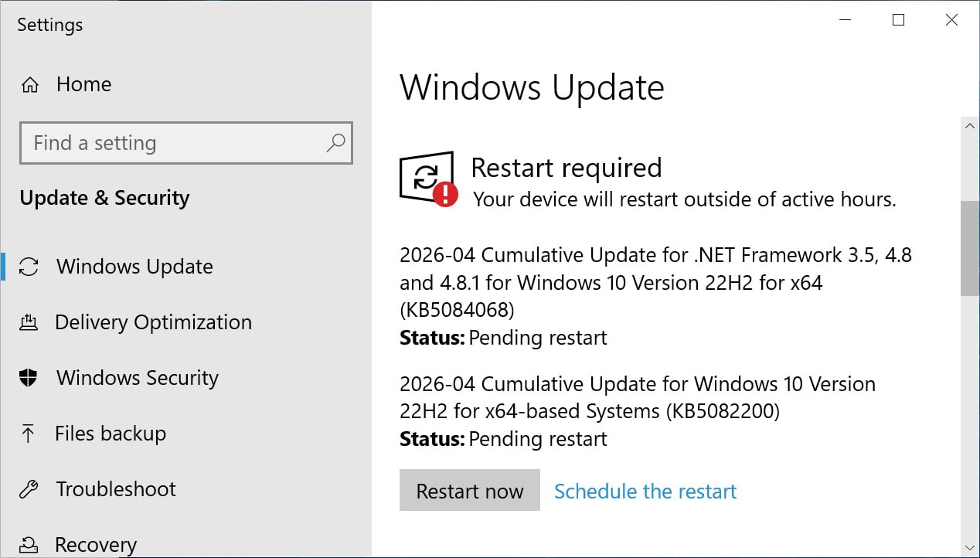Select Windows Security from the sidebar

pyautogui.click(x=136, y=377)
